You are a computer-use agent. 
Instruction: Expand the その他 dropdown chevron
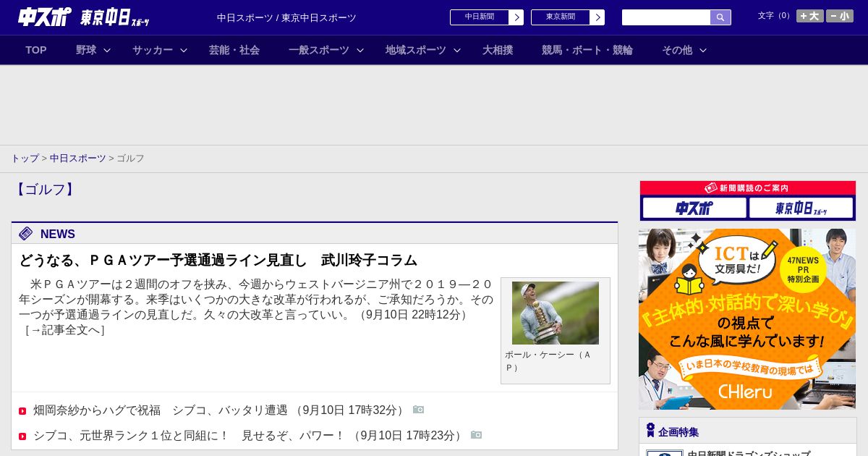703,50
